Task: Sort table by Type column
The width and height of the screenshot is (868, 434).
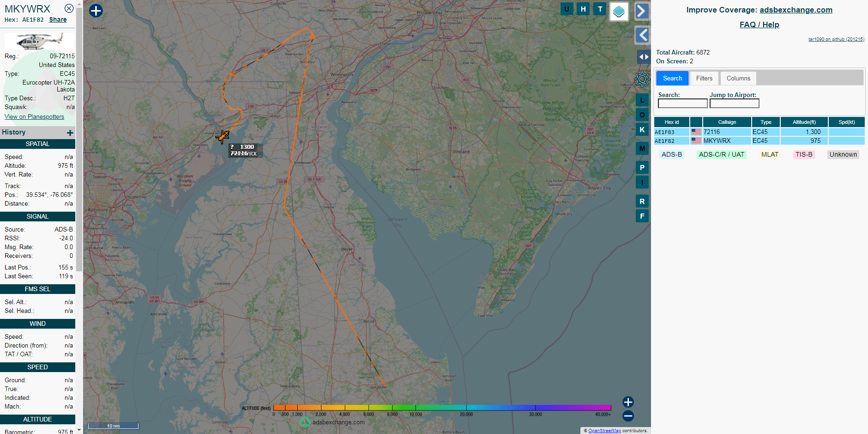Action: coord(766,122)
